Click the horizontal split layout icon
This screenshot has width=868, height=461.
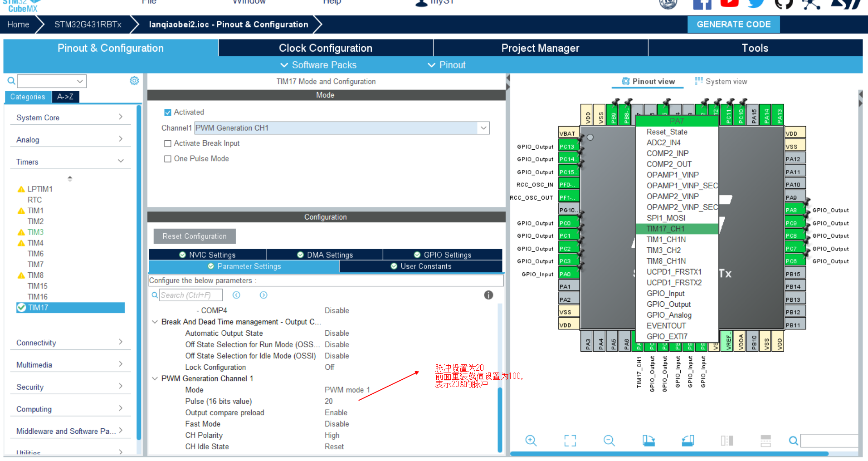766,440
